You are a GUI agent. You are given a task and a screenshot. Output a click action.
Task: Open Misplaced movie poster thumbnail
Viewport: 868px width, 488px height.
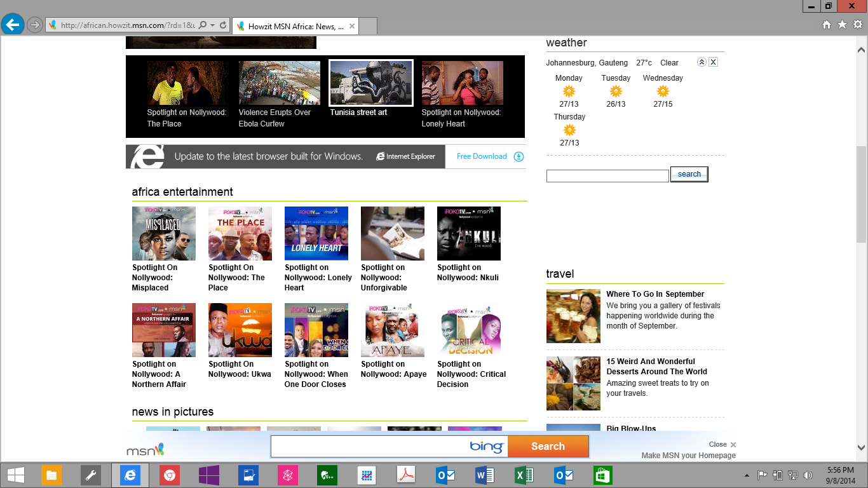164,233
